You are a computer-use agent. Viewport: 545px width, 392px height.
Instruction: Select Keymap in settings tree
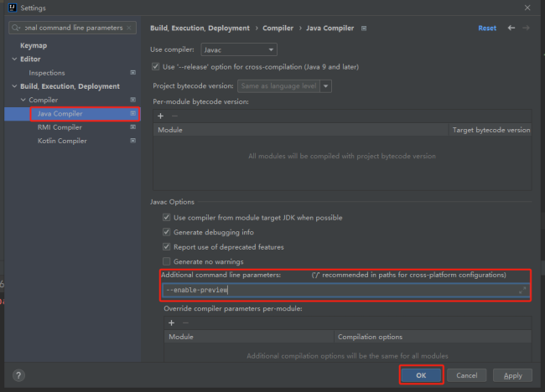pyautogui.click(x=34, y=45)
